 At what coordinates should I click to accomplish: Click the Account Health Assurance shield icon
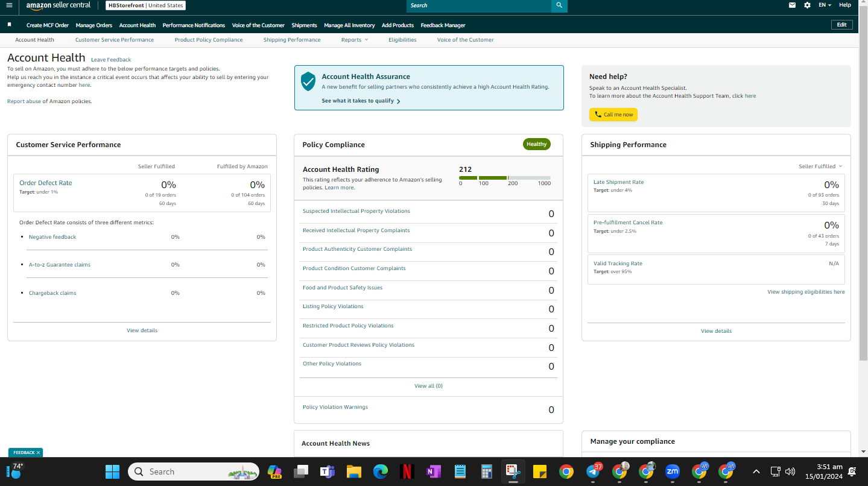[308, 81]
